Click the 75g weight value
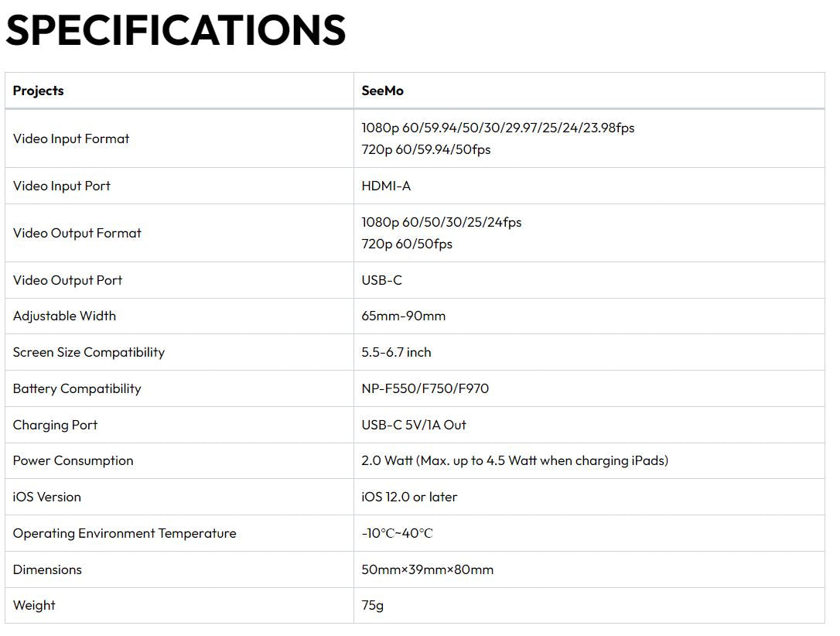Image resolution: width=840 pixels, height=636 pixels. pos(372,605)
